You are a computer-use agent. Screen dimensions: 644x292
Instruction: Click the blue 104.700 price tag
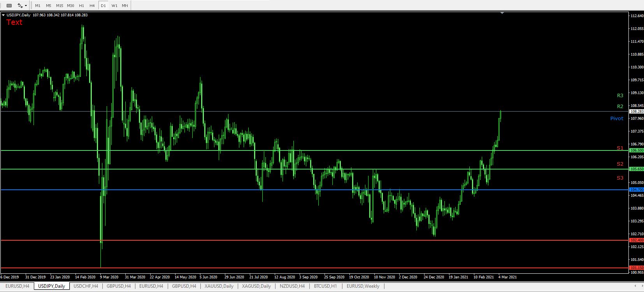[x=637, y=190]
